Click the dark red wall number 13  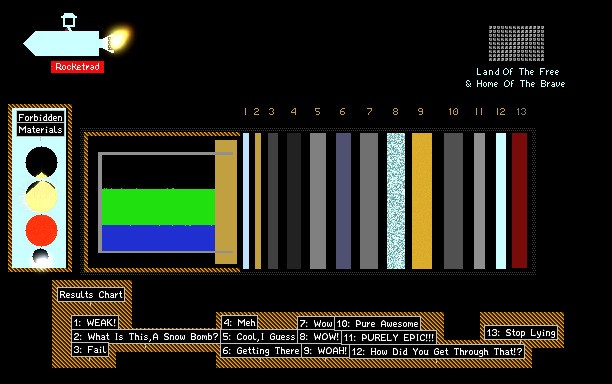519,201
